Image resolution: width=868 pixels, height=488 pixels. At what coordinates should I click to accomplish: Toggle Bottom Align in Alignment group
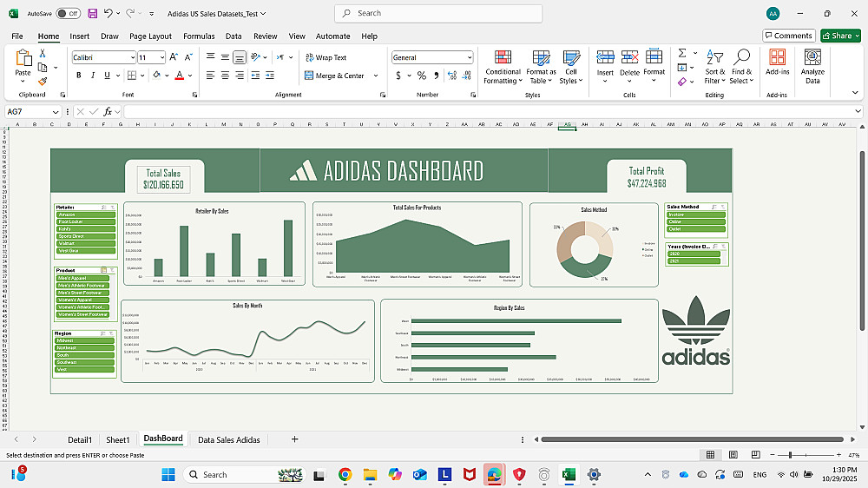pyautogui.click(x=240, y=57)
